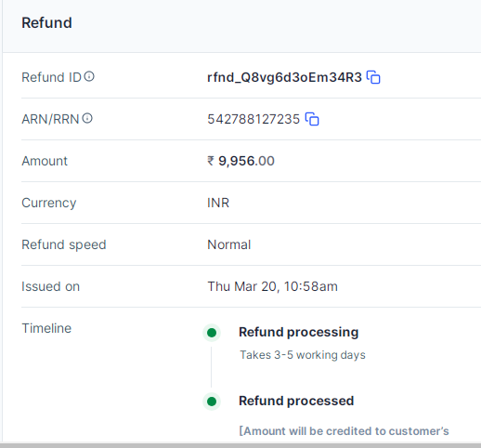Select the date Thu Mar 20, 10:58am
This screenshot has width=481, height=448.
pyautogui.click(x=272, y=286)
